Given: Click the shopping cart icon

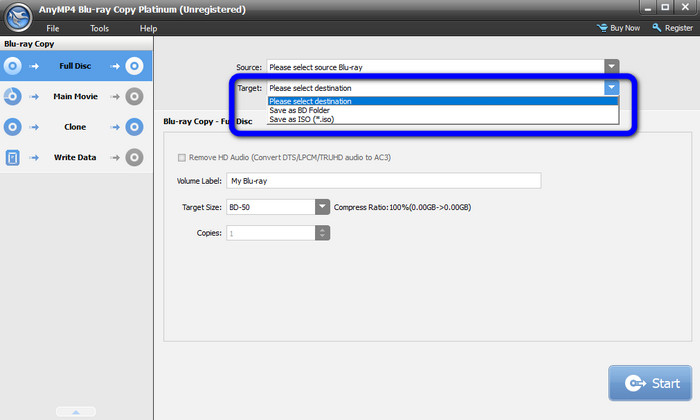Looking at the screenshot, I should pos(602,28).
